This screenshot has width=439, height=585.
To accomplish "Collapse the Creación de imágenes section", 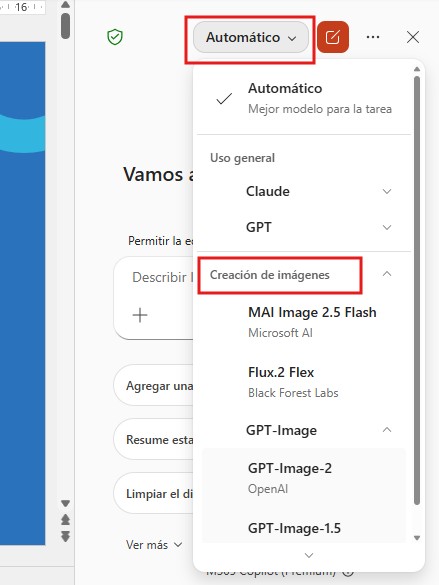I will pos(387,274).
